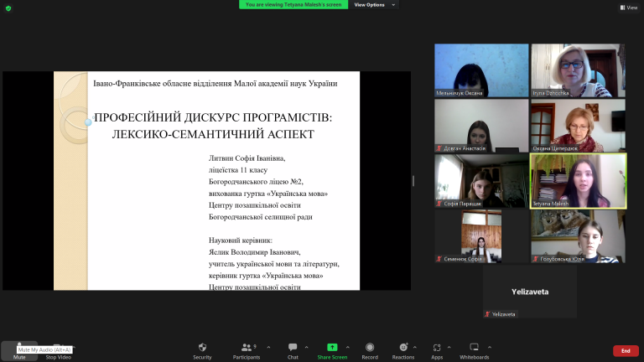The height and width of the screenshot is (362, 644).
Task: Expand the arrow next to Participants
Action: [x=268, y=347]
